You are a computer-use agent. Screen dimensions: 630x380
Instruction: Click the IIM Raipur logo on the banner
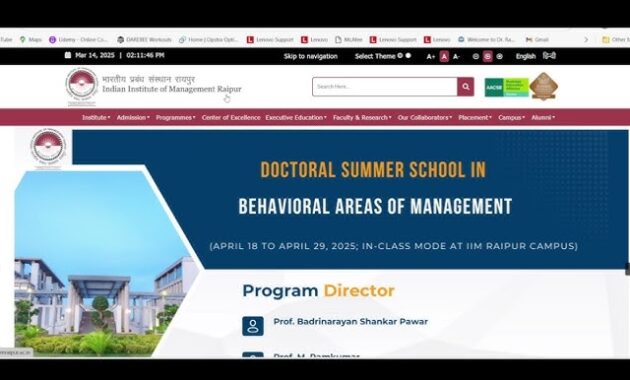[47, 149]
